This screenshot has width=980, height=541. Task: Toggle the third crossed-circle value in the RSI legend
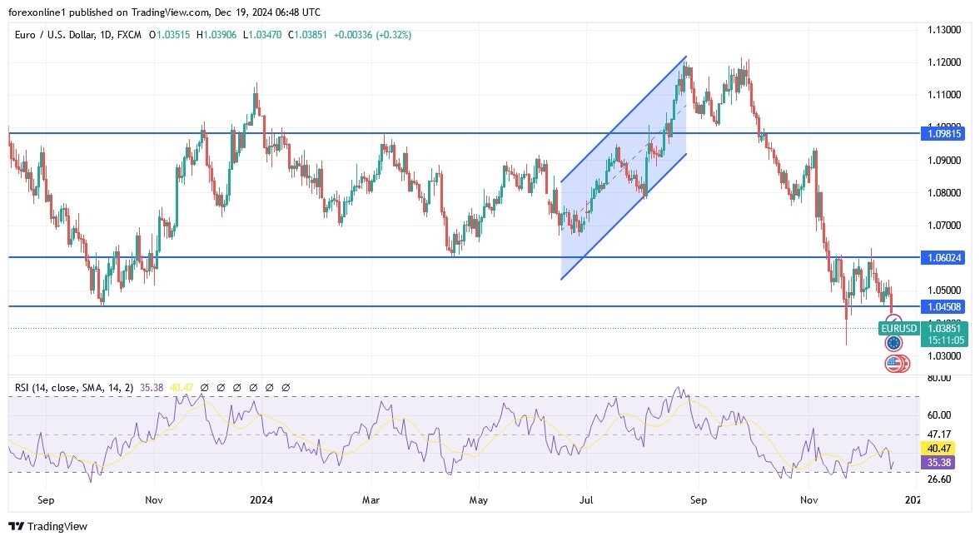coord(237,387)
